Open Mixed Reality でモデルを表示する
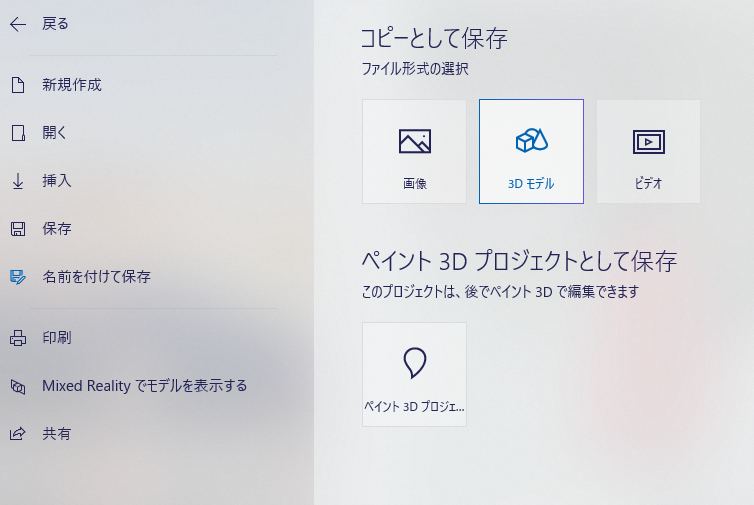Viewport: 754px width, 505px height. [144, 386]
